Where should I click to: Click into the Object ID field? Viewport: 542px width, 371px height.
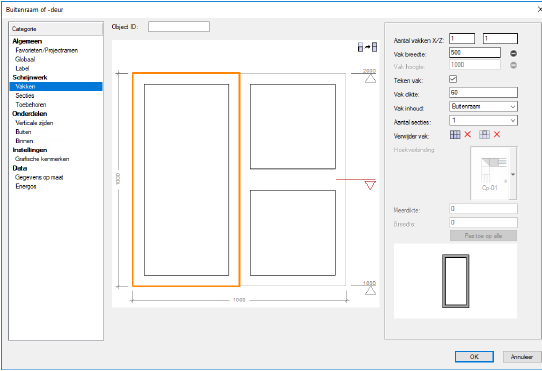(179, 27)
